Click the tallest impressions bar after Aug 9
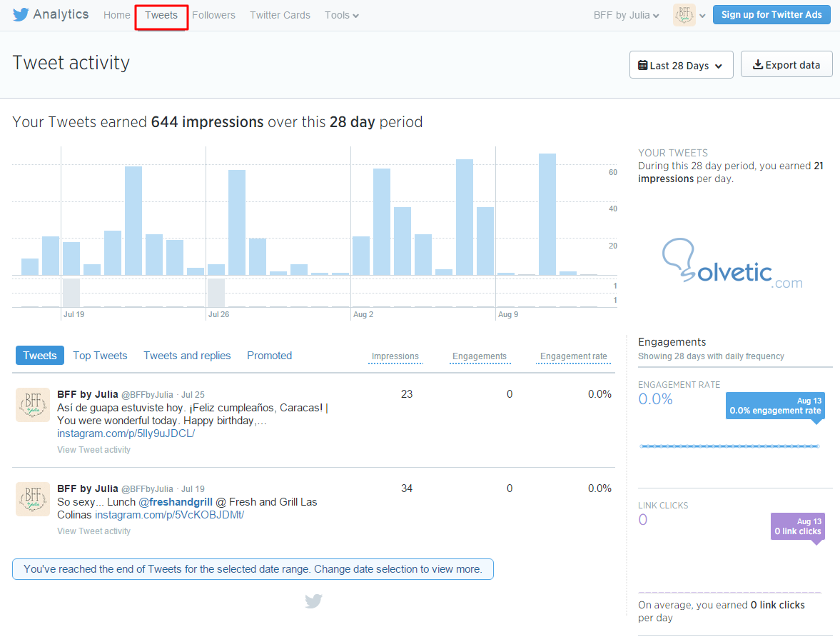 pyautogui.click(x=547, y=214)
